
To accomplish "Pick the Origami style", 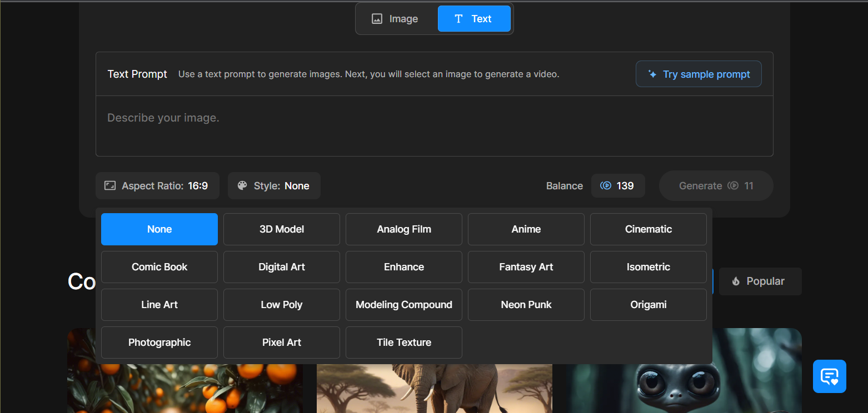I will (x=648, y=305).
